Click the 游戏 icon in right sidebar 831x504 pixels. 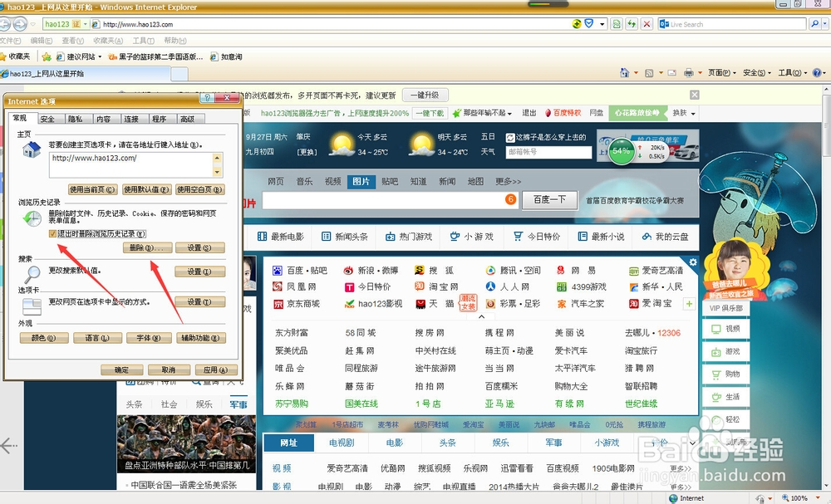pos(716,351)
